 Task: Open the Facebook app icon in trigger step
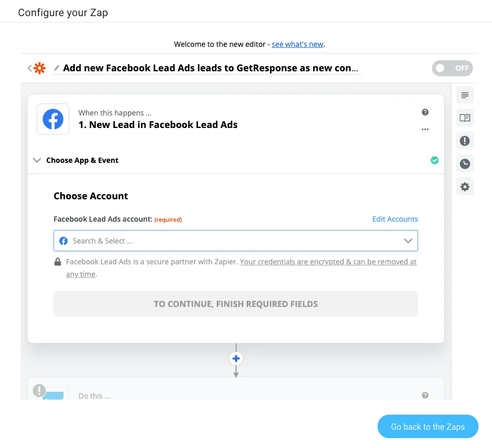[53, 119]
